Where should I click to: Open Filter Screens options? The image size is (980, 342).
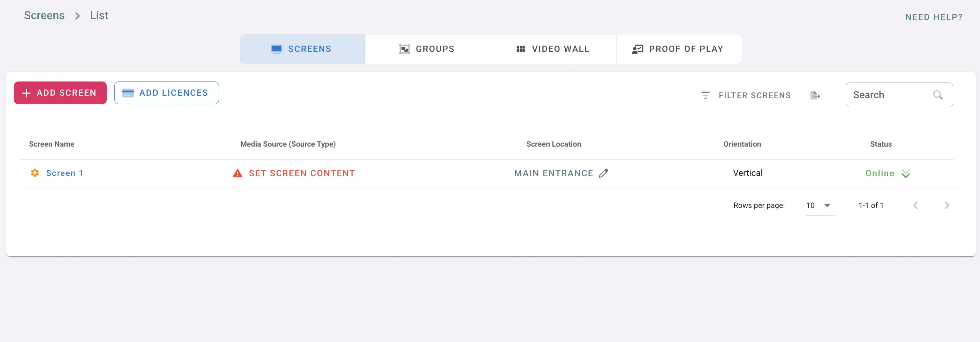point(746,95)
